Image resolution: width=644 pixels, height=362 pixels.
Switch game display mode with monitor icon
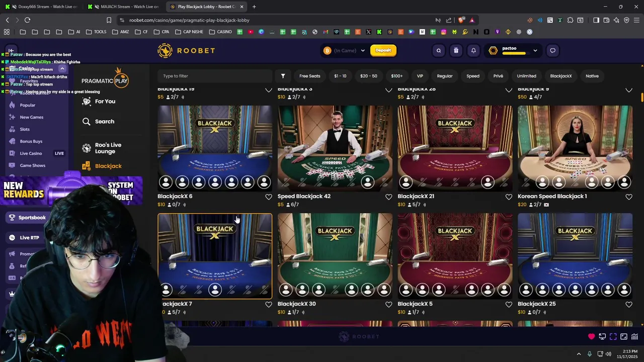click(x=602, y=336)
